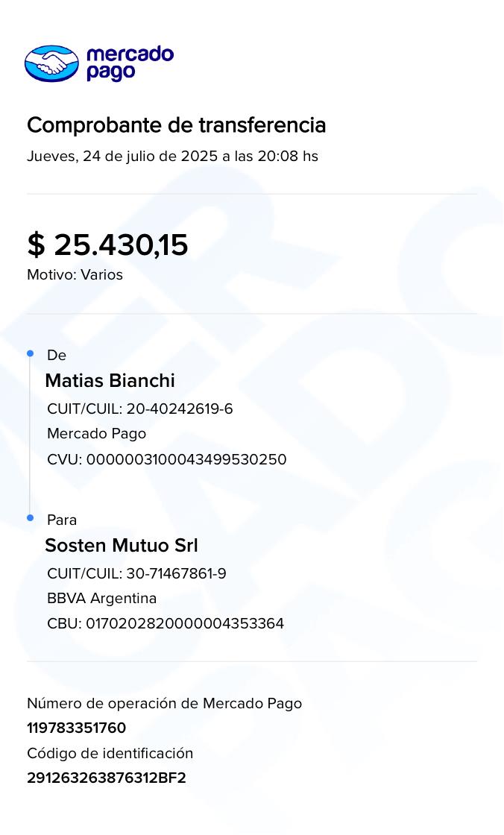
Task: Click the mercado pago wordmark text
Action: tap(130, 63)
